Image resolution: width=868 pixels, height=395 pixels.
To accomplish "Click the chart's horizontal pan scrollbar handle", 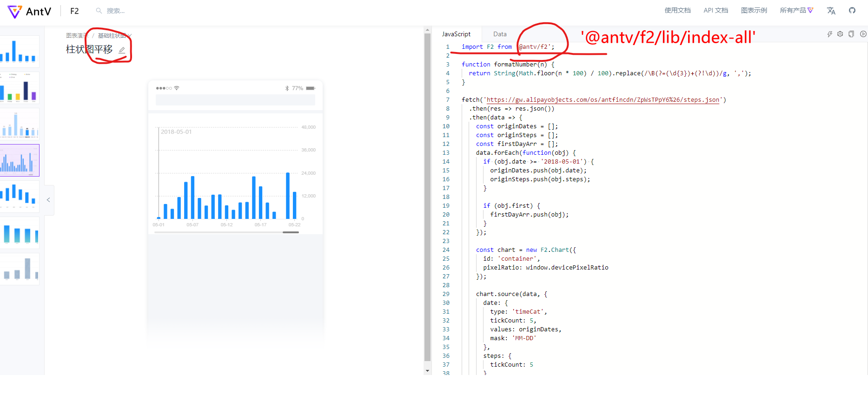I will [291, 232].
